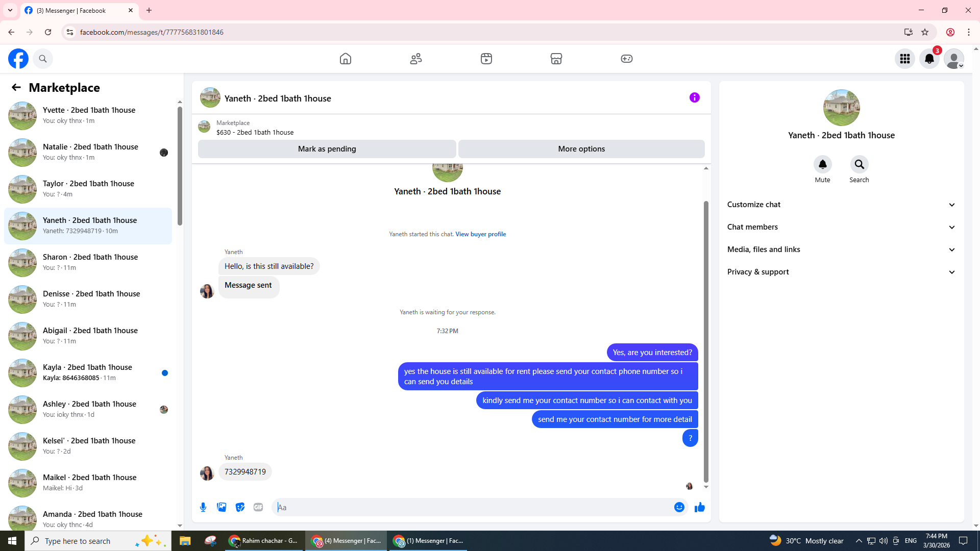Open View buyer profile link
The width and height of the screenshot is (980, 551).
click(x=480, y=234)
